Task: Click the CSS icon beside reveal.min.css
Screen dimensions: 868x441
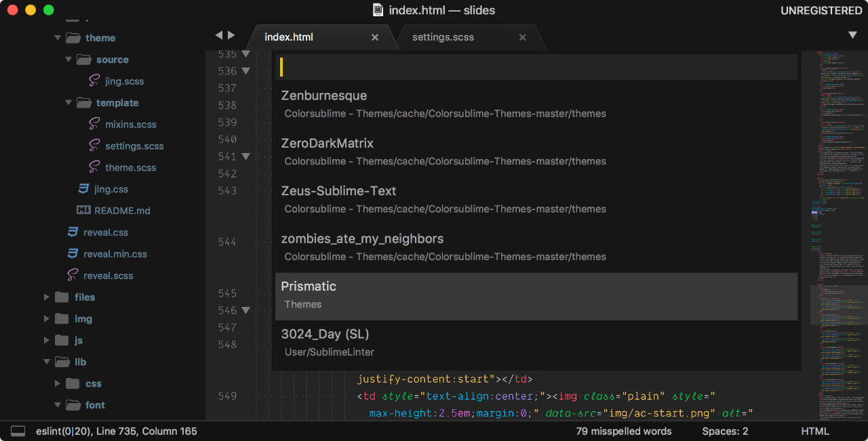Action: (x=72, y=253)
